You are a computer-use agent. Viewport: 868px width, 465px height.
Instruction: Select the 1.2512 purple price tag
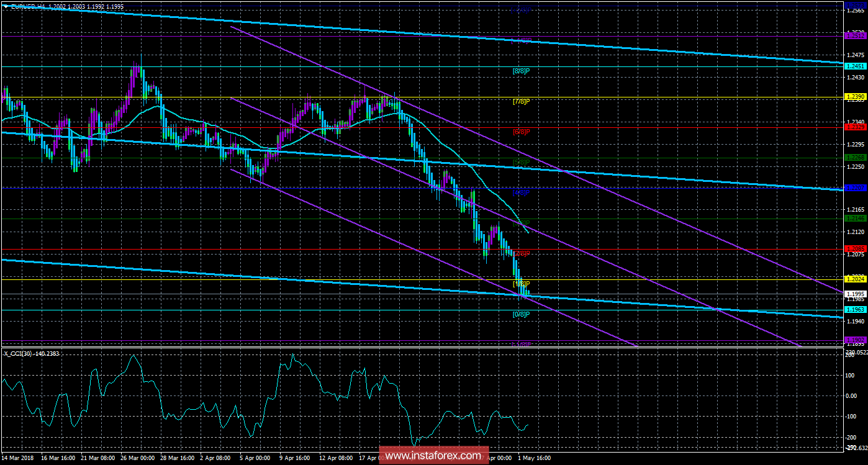[x=856, y=36]
